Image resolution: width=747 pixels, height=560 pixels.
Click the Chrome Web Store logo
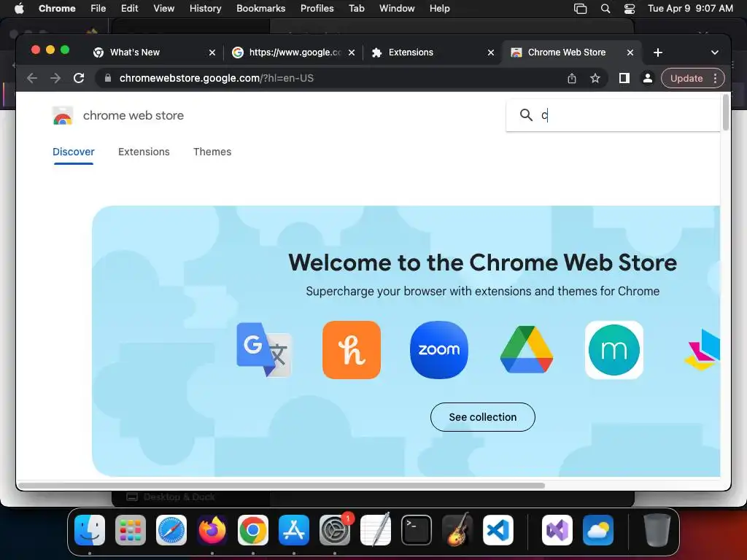[63, 115]
